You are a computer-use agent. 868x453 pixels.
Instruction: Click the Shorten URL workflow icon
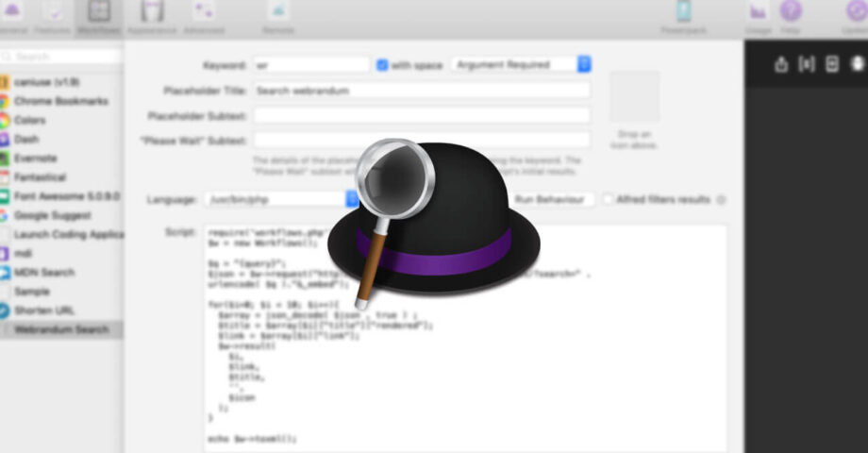coord(4,310)
